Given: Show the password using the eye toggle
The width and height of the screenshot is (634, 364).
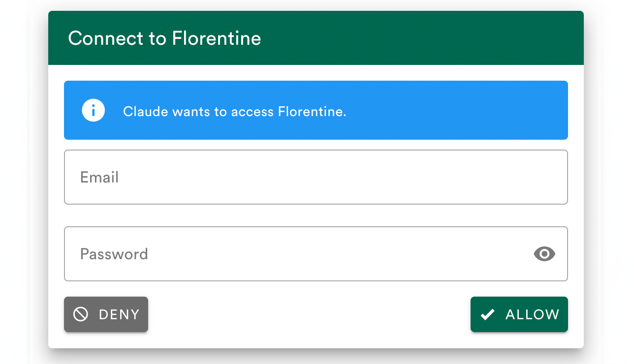Looking at the screenshot, I should pyautogui.click(x=544, y=254).
